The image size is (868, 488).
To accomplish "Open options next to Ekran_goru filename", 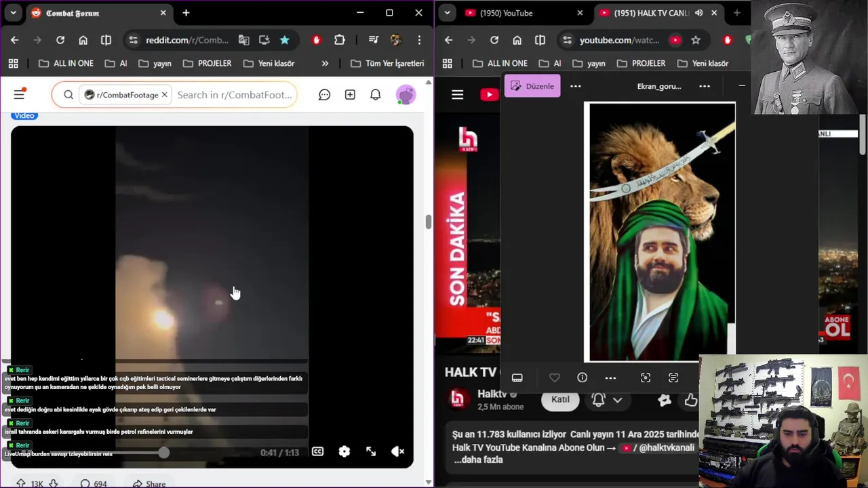I will pyautogui.click(x=705, y=86).
